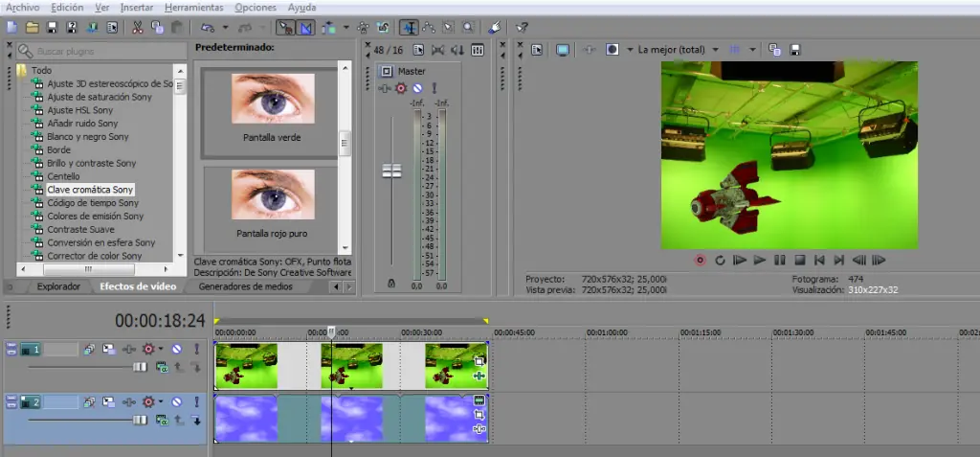Open external monitor preview in the video preview
980x457 pixels.
(x=563, y=50)
